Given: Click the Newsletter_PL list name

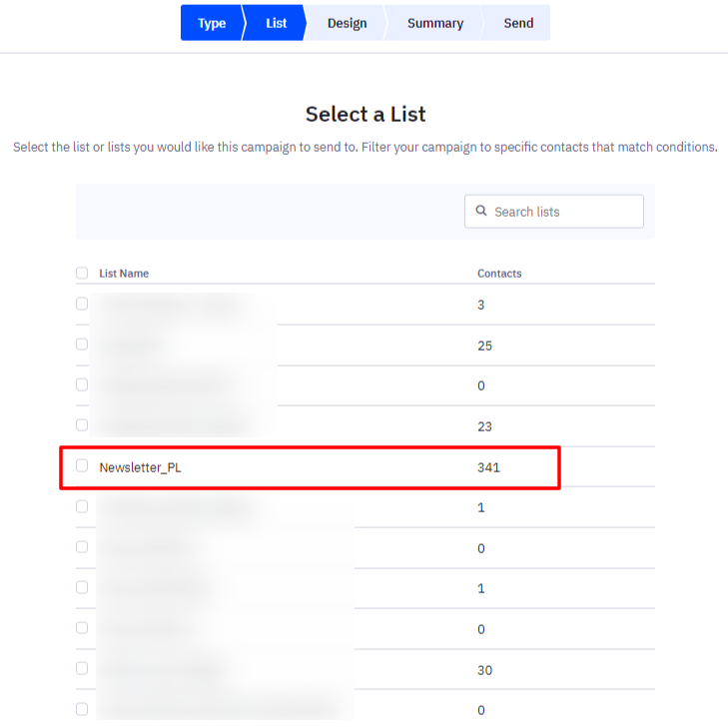Looking at the screenshot, I should click(x=140, y=467).
